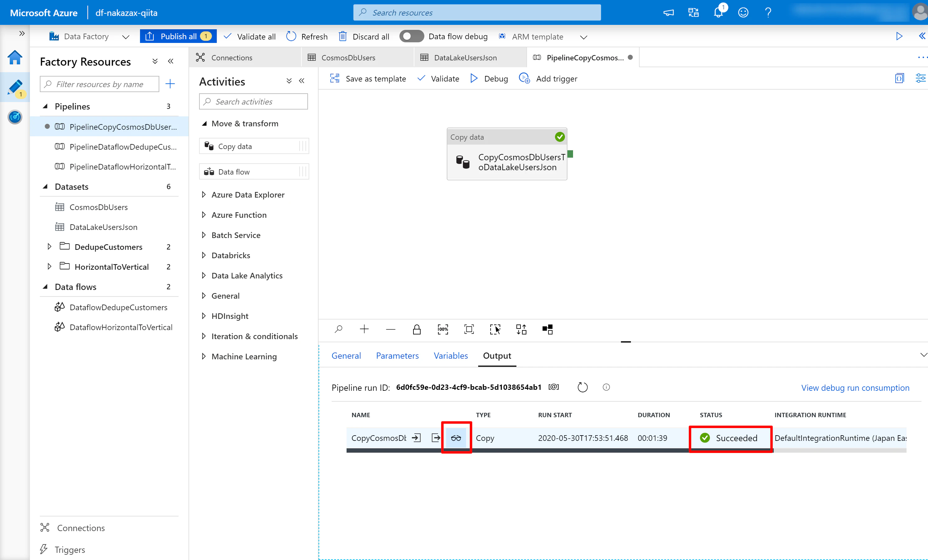Open the General tab in bottom panel

(346, 356)
